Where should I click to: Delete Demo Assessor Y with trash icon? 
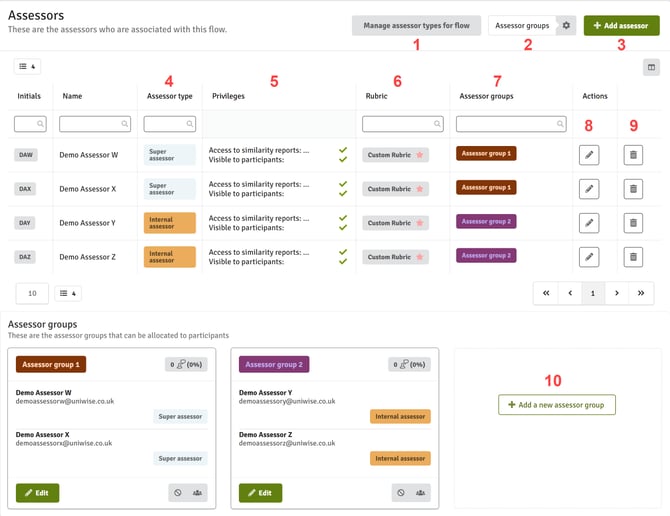pos(633,223)
